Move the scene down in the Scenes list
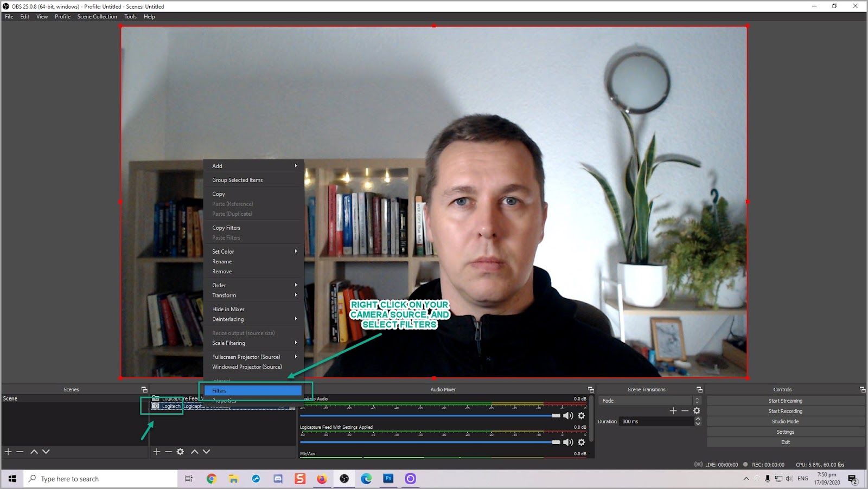Viewport: 868px width, 489px height. [x=46, y=452]
